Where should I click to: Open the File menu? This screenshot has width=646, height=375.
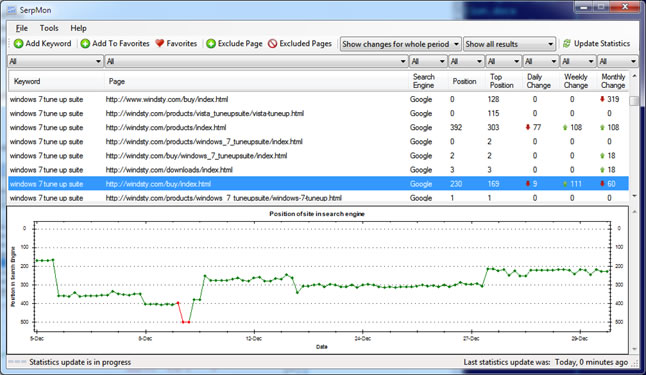(22, 28)
